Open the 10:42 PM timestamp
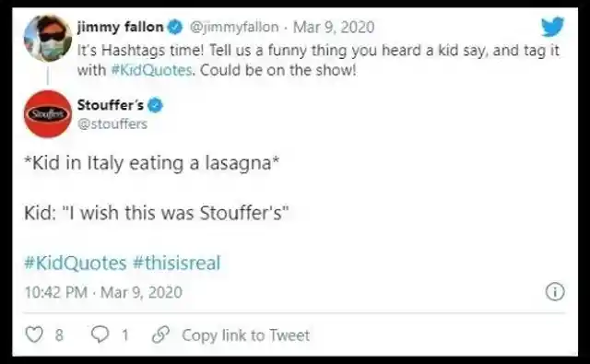Image resolution: width=590 pixels, height=364 pixels. pos(56,292)
